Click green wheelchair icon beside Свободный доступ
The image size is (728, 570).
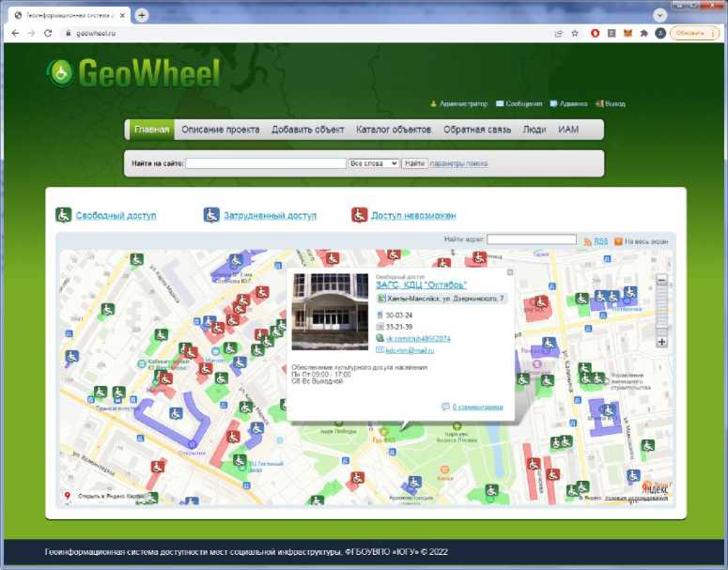64,215
